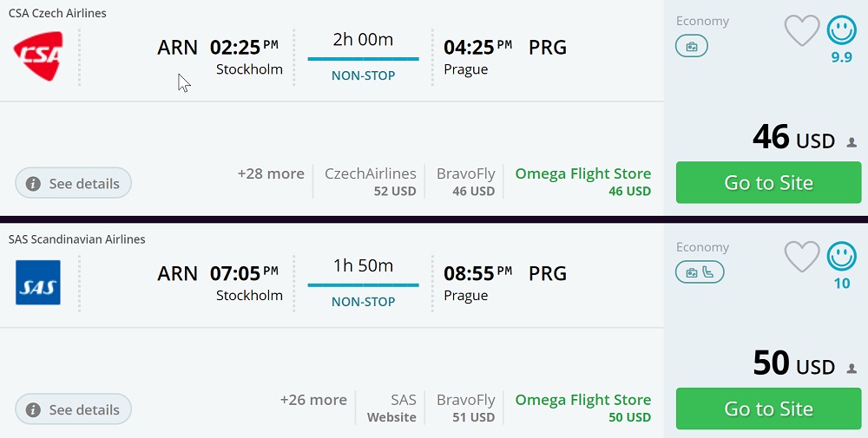Go to Site for the 50 USD flight

768,409
